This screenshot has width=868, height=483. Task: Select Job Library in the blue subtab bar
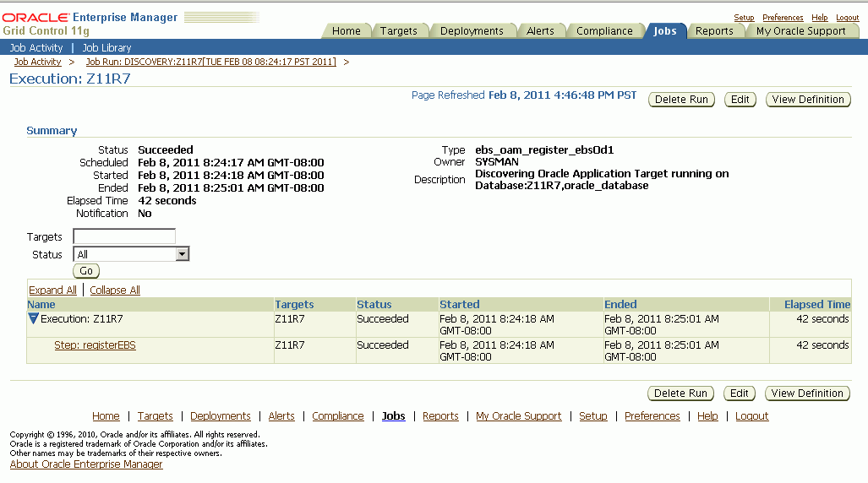pos(106,47)
